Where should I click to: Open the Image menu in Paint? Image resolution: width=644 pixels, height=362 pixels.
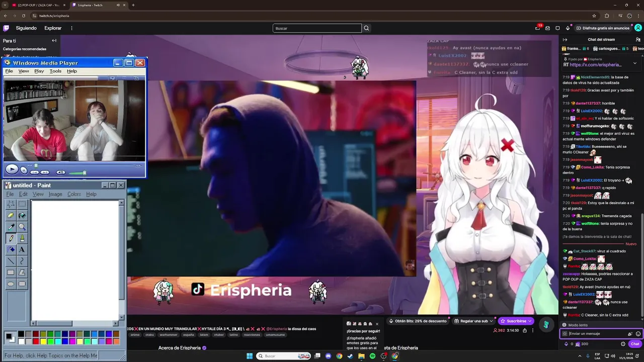click(x=55, y=194)
